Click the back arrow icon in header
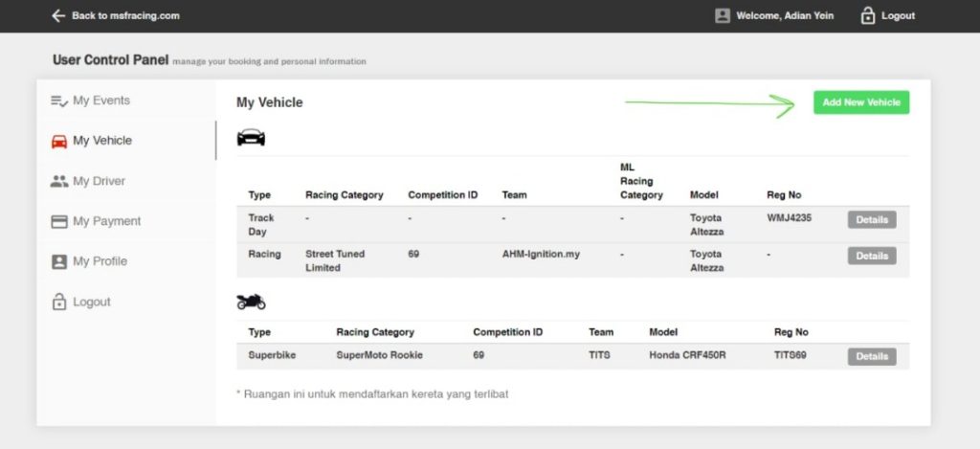The width and height of the screenshot is (980, 449). click(x=58, y=16)
